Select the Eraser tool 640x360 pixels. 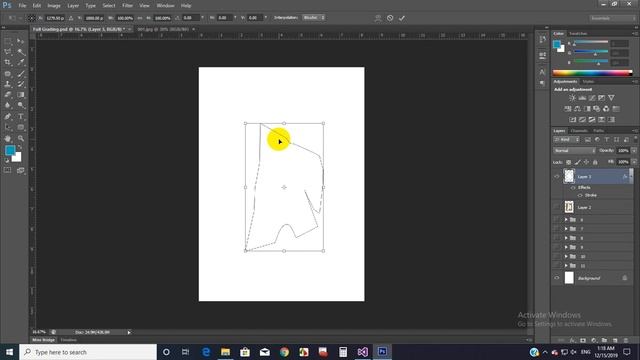[x=8, y=95]
